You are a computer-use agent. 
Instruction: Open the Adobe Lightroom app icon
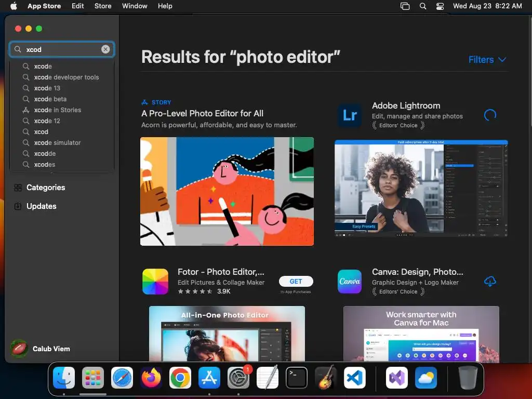tap(350, 115)
